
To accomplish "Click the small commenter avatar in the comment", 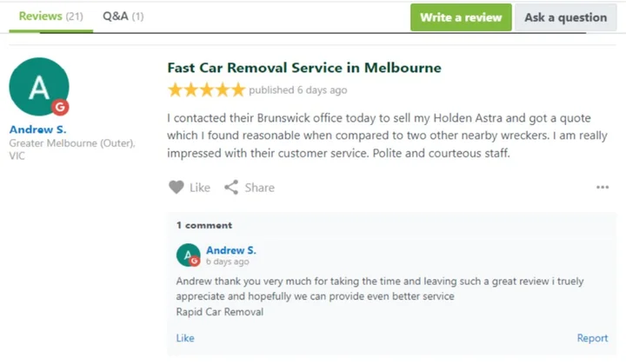I will (188, 255).
